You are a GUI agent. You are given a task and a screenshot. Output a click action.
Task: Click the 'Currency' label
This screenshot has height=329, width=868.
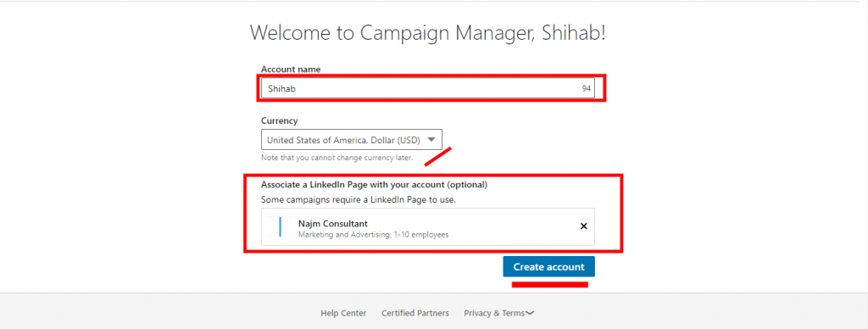coord(279,120)
